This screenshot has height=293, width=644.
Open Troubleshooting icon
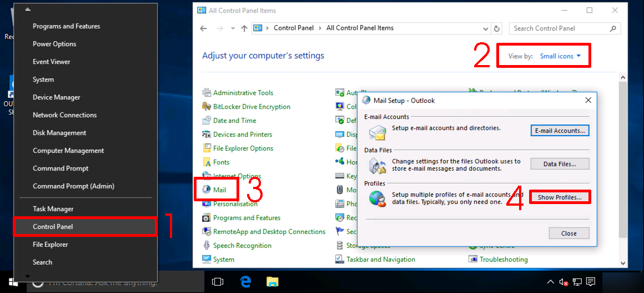click(x=473, y=260)
